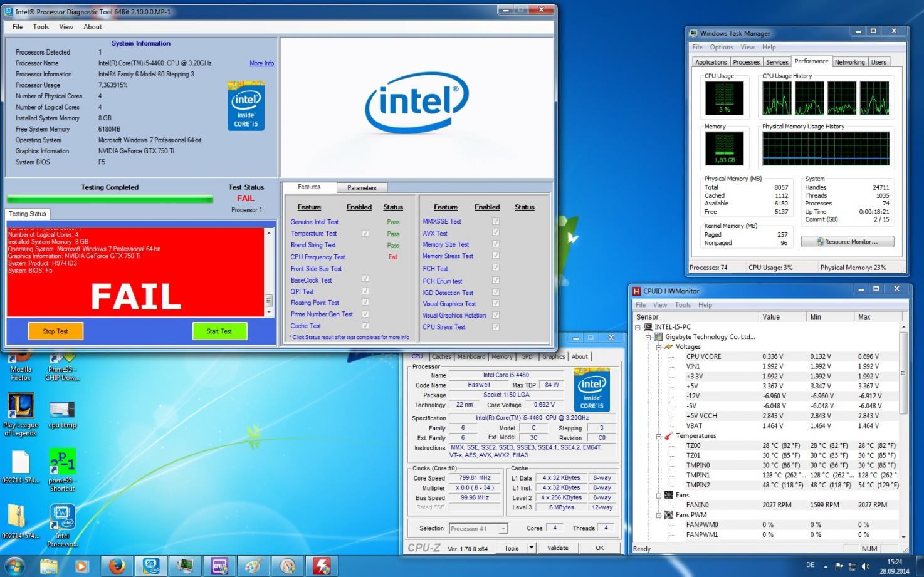924x577 pixels.
Task: Click the Windows Start orb
Action: (x=15, y=566)
